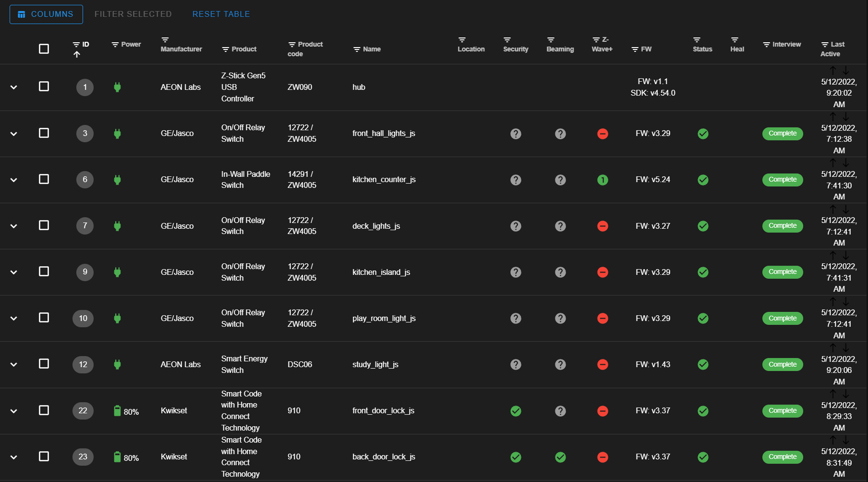Check the kitchen_counter_js row checkbox

click(44, 179)
